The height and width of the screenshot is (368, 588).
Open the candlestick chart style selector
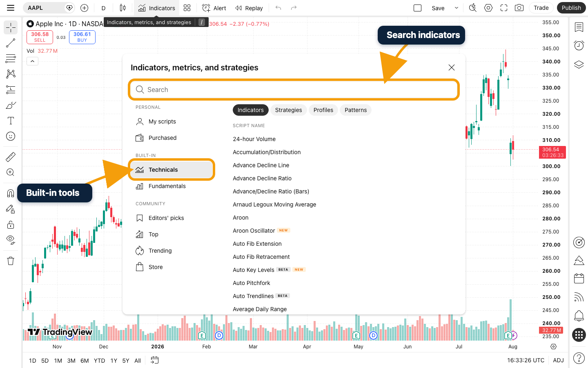122,8
